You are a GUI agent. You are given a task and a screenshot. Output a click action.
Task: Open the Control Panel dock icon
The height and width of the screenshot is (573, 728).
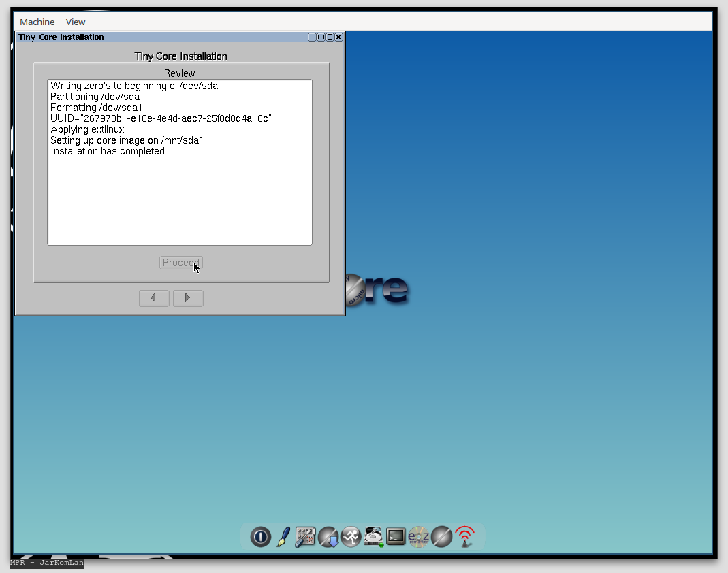tap(305, 537)
